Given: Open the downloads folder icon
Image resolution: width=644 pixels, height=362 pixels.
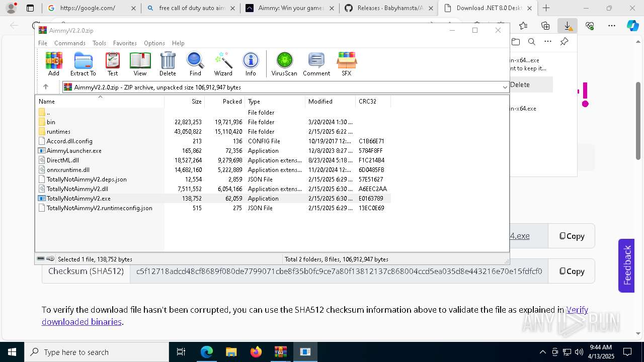Looking at the screenshot, I should [516, 42].
